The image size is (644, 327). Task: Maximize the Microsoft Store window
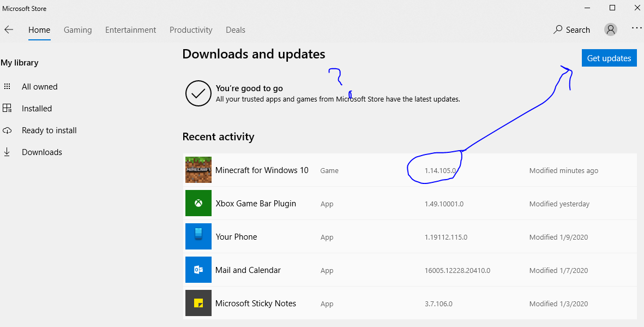pyautogui.click(x=612, y=8)
